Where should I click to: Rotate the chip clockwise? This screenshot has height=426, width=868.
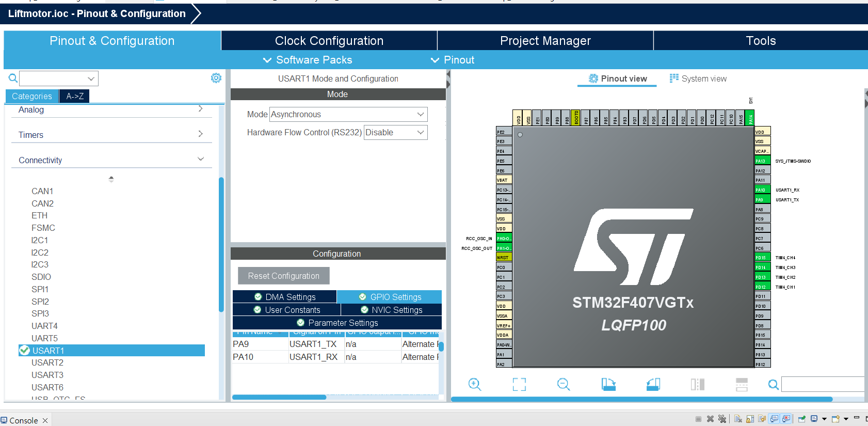tap(608, 384)
